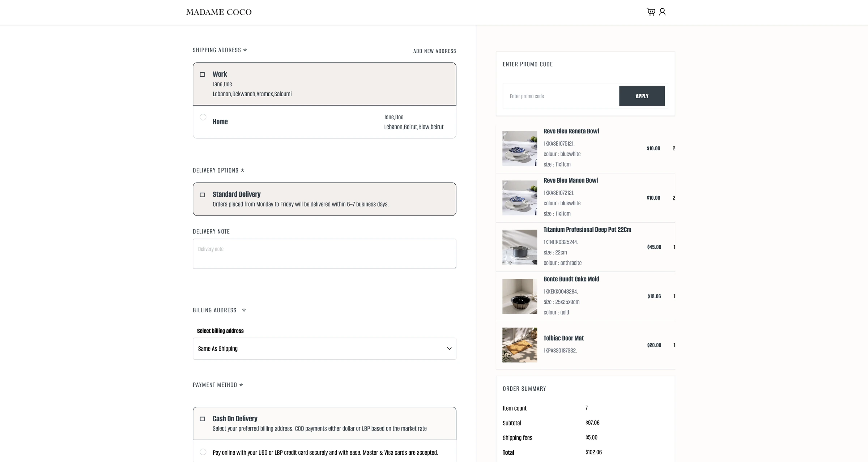Click Add New Address link
Image resolution: width=868 pixels, height=462 pixels.
coord(434,51)
